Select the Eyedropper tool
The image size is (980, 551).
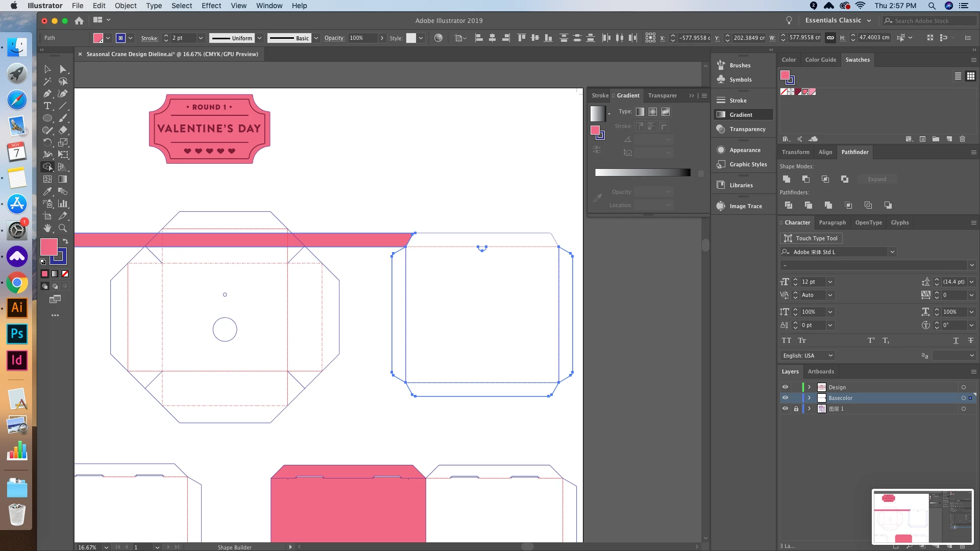[x=47, y=191]
